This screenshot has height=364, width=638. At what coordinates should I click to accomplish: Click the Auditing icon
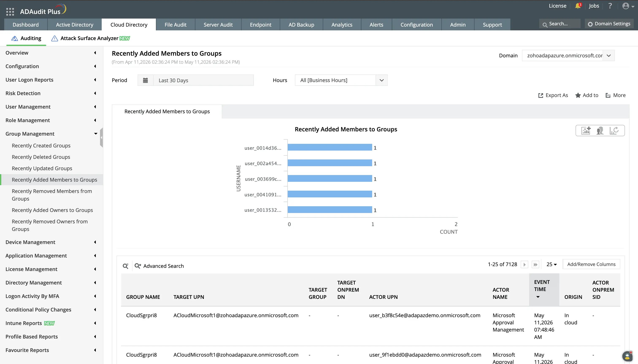15,38
